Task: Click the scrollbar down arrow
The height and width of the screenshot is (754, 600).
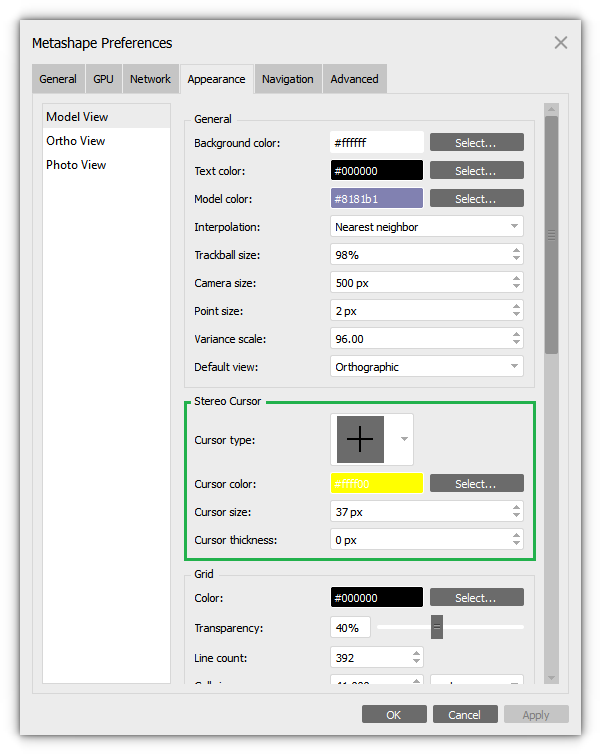Action: point(551,678)
